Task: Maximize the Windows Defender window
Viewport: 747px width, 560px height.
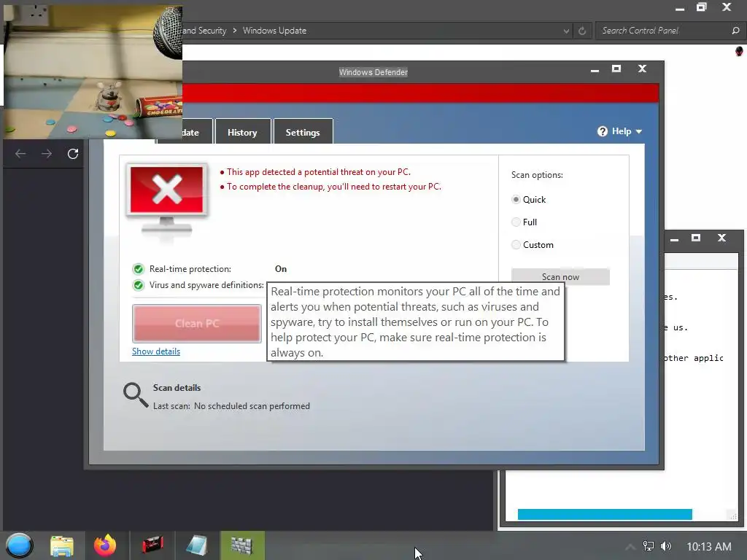Action: tap(616, 69)
